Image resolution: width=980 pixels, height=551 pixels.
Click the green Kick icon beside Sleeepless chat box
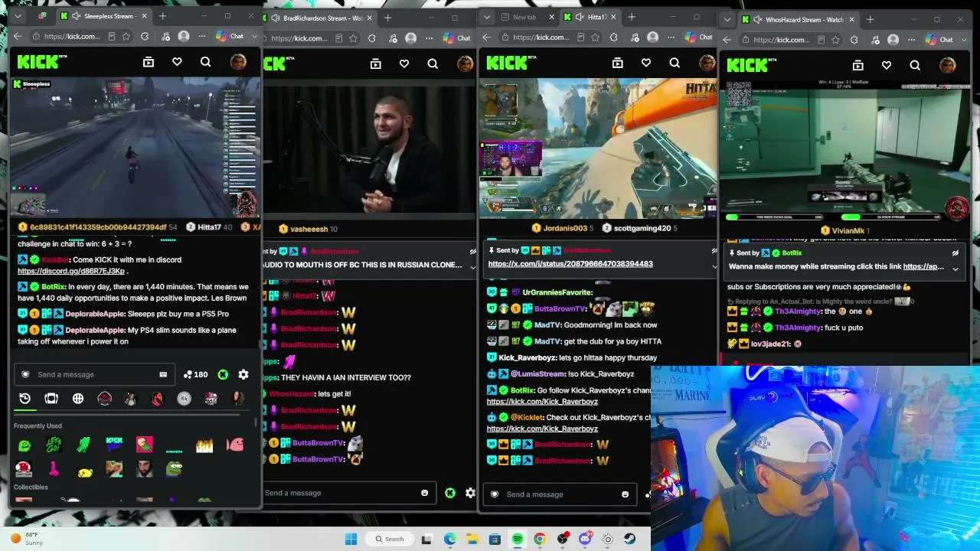coord(223,374)
